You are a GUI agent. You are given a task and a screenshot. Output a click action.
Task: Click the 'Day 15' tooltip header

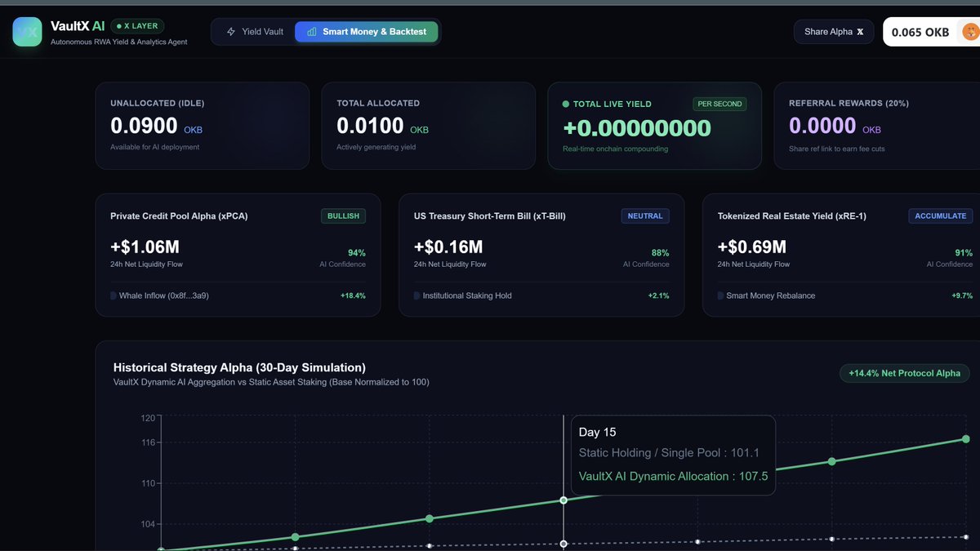point(598,433)
